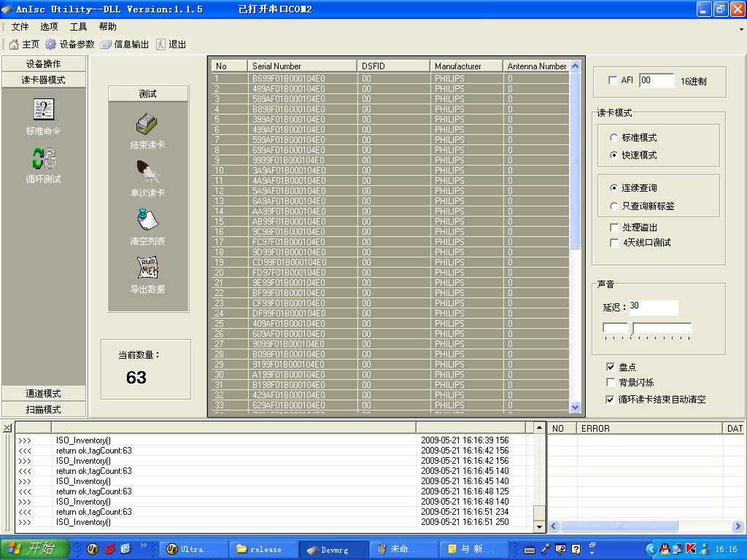This screenshot has width=747, height=560.
Task: Click the QQ penguin tray icon
Action: 664,549
